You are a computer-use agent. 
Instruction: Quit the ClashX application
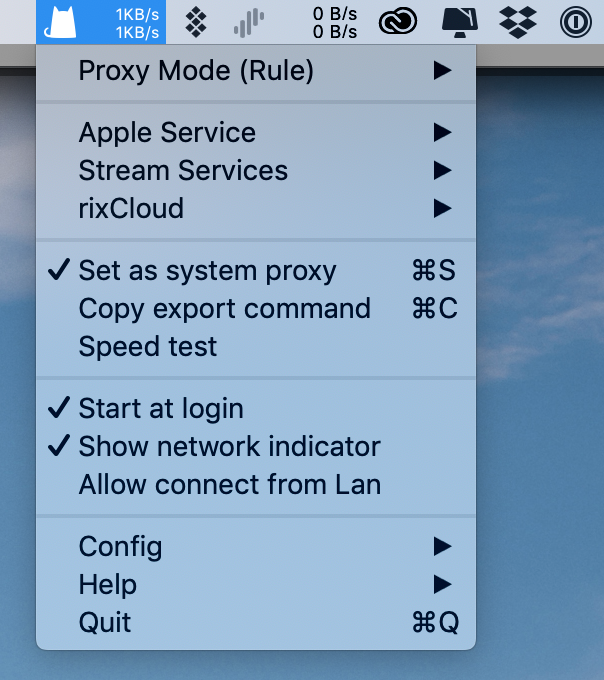(105, 622)
